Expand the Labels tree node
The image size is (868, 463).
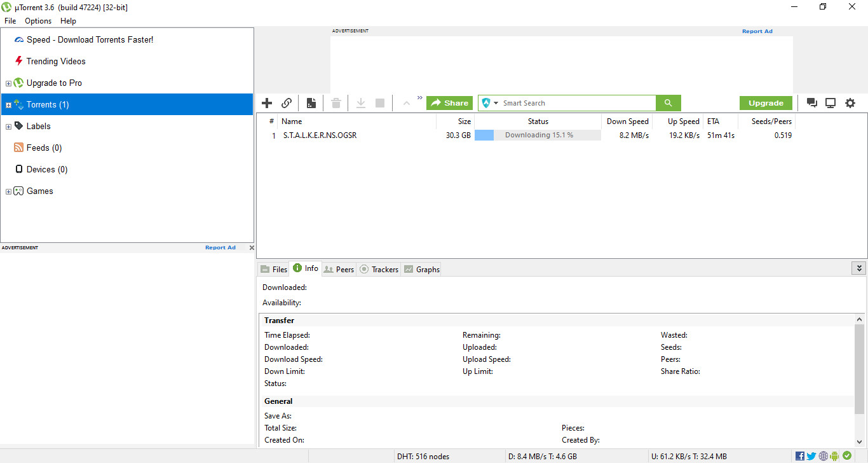[x=8, y=127]
